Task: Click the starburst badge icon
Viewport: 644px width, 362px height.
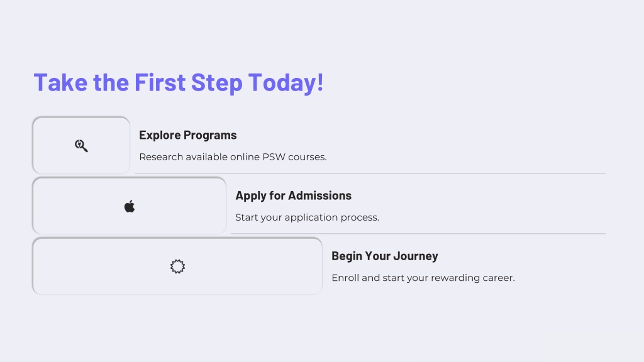Action: (177, 266)
